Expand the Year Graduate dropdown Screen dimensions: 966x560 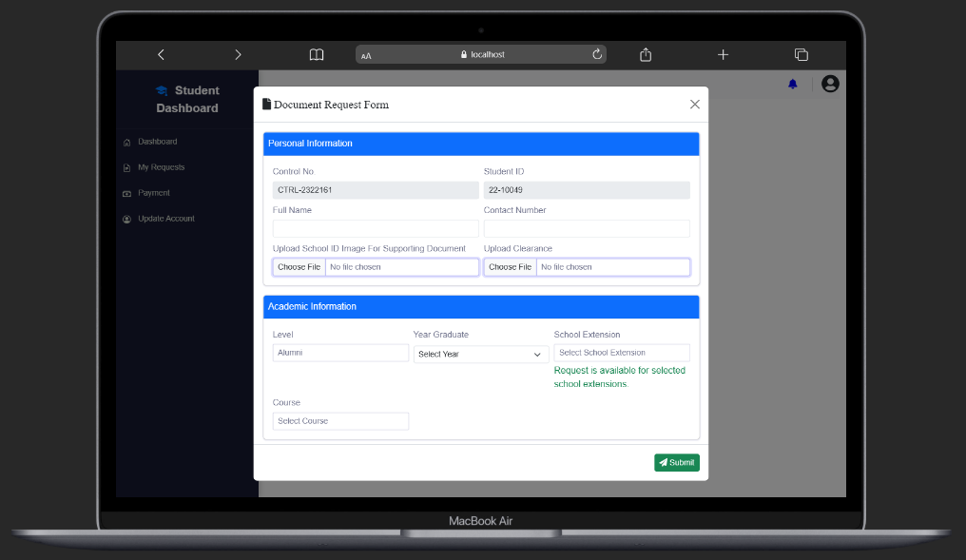point(481,354)
